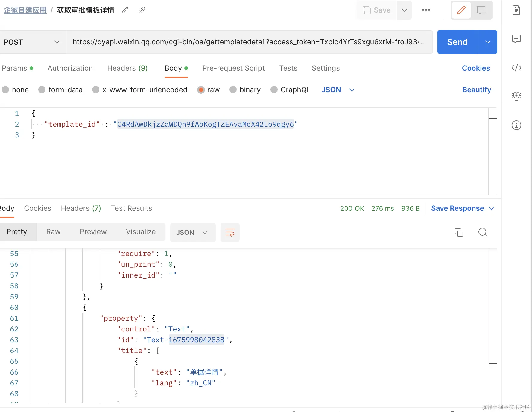This screenshot has height=412, width=532.
Task: Click the response id value 1675998042838
Action: click(196, 340)
